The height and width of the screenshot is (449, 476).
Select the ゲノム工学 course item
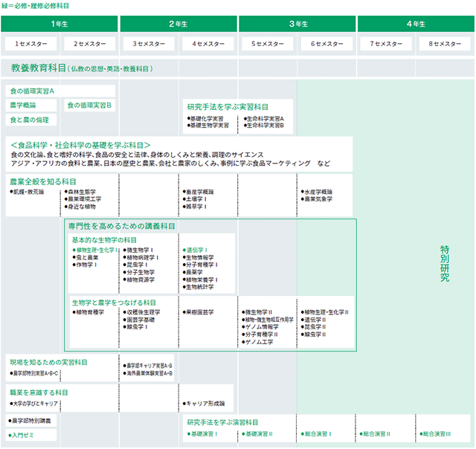tap(257, 342)
